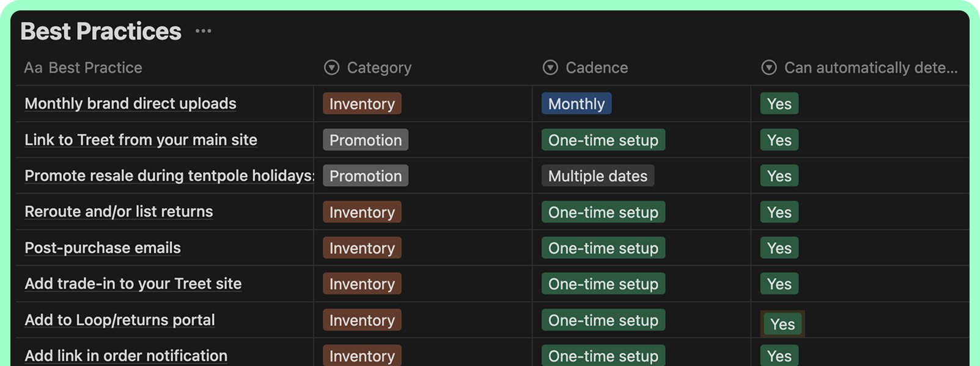The height and width of the screenshot is (366, 980).
Task: Select Inventory tag for Monthly brand direct uploads
Action: (362, 103)
